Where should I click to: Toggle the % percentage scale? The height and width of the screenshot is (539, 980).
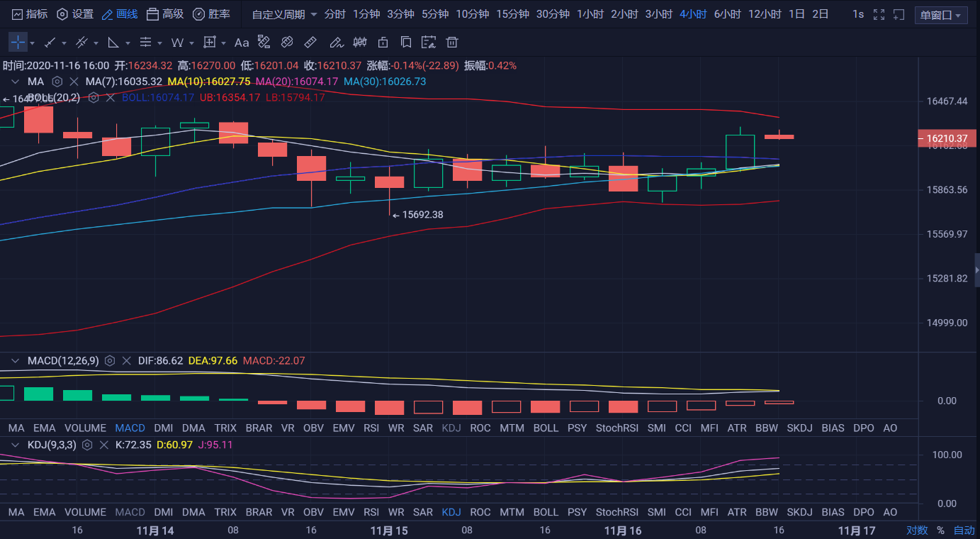pyautogui.click(x=940, y=530)
